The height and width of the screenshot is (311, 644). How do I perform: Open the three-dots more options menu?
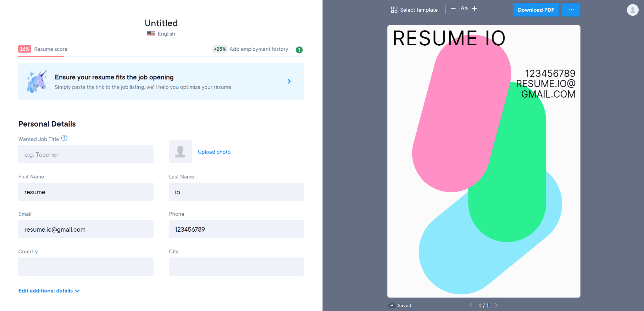point(571,10)
